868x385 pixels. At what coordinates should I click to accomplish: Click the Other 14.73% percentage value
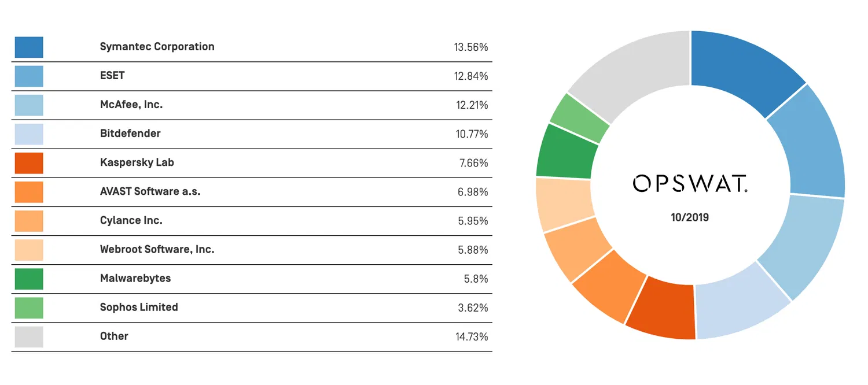tap(472, 336)
